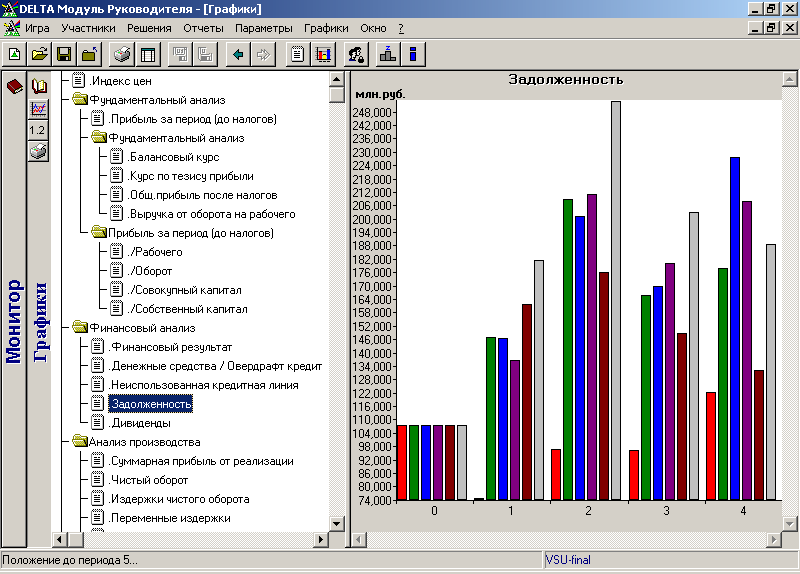The height and width of the screenshot is (574, 800).
Task: Click the tree panel scroll down arrow
Action: click(337, 523)
